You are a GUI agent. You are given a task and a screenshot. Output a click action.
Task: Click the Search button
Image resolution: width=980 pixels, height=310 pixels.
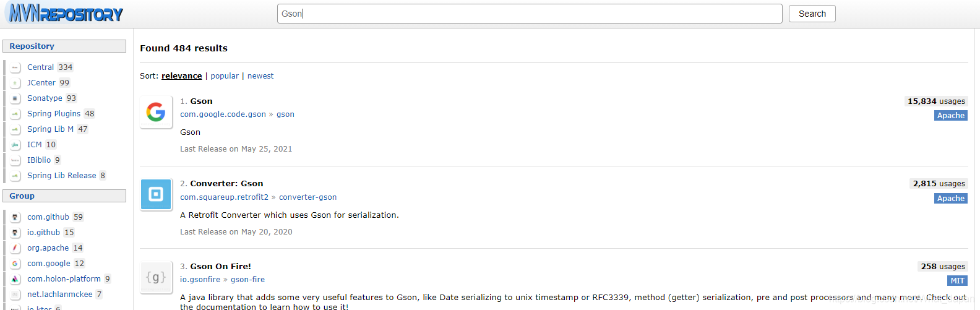(x=812, y=14)
